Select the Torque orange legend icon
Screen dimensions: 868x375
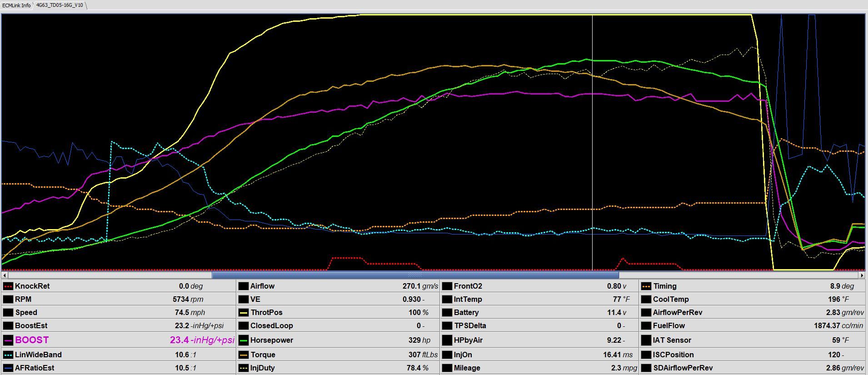pyautogui.click(x=243, y=355)
